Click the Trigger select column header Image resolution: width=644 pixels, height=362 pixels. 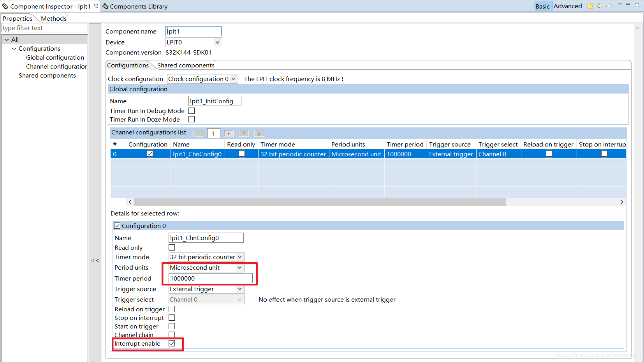pyautogui.click(x=498, y=145)
